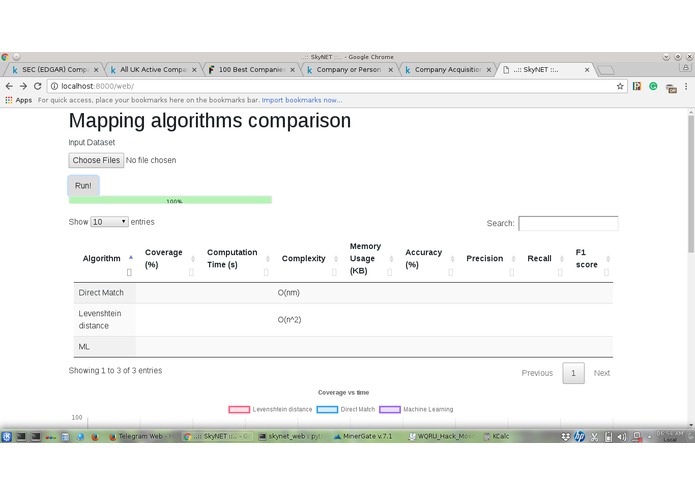
Task: Sort table by Coverage (%)
Action: tap(166, 258)
